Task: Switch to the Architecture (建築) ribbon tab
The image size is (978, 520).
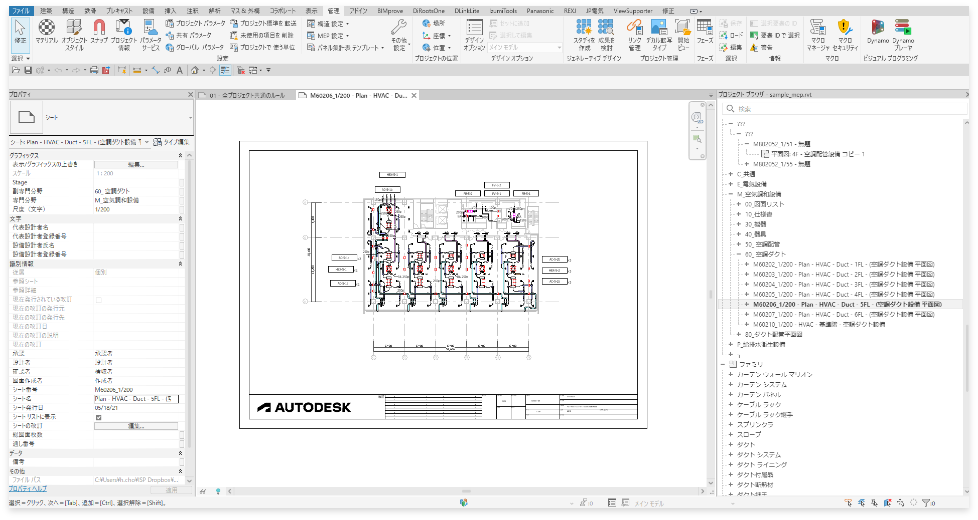Action: click(x=46, y=11)
